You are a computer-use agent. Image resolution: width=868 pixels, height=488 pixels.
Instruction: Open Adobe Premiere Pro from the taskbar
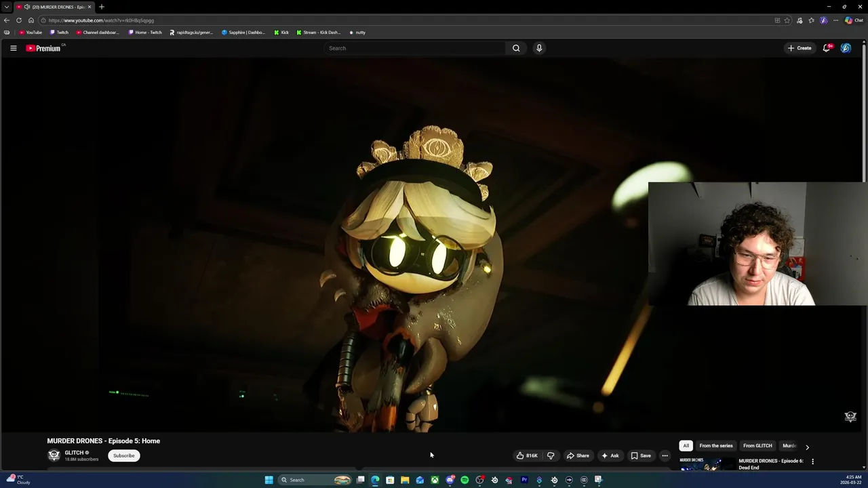(x=524, y=480)
